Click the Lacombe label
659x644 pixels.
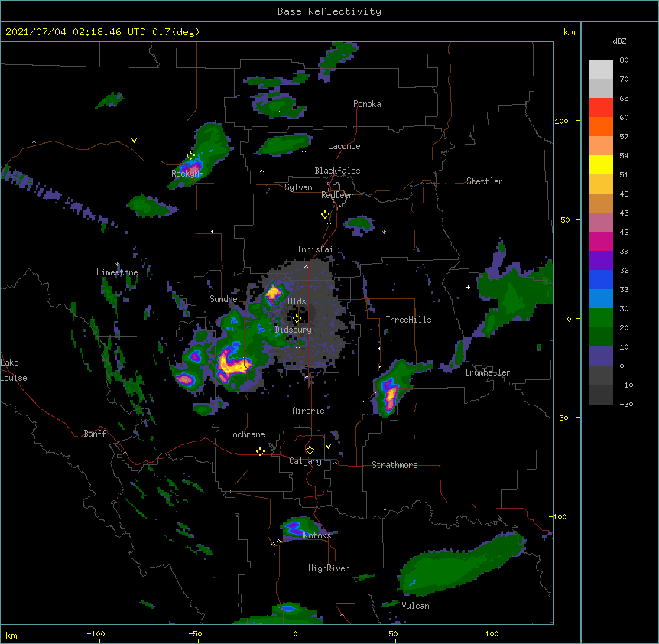coord(344,146)
